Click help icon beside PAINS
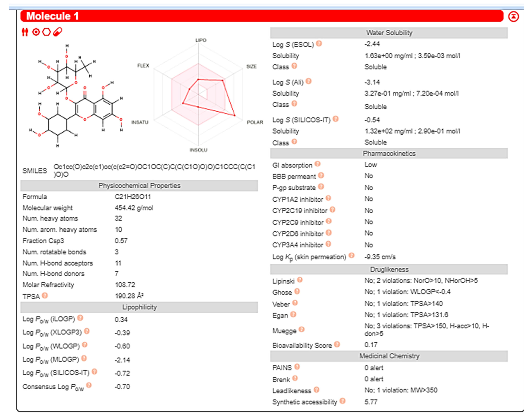The height and width of the screenshot is (416, 532). coord(297,367)
